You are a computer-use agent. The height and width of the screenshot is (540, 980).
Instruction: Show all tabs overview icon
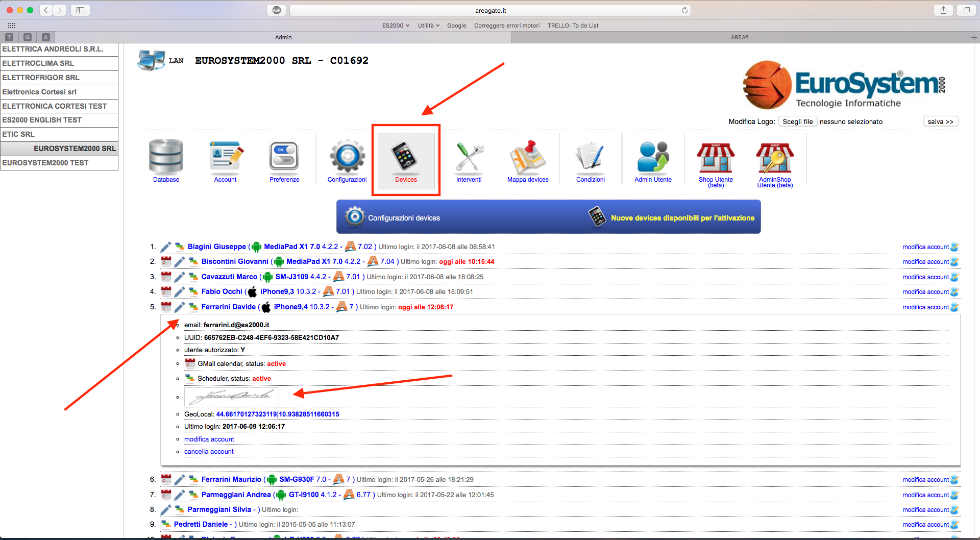pos(966,10)
